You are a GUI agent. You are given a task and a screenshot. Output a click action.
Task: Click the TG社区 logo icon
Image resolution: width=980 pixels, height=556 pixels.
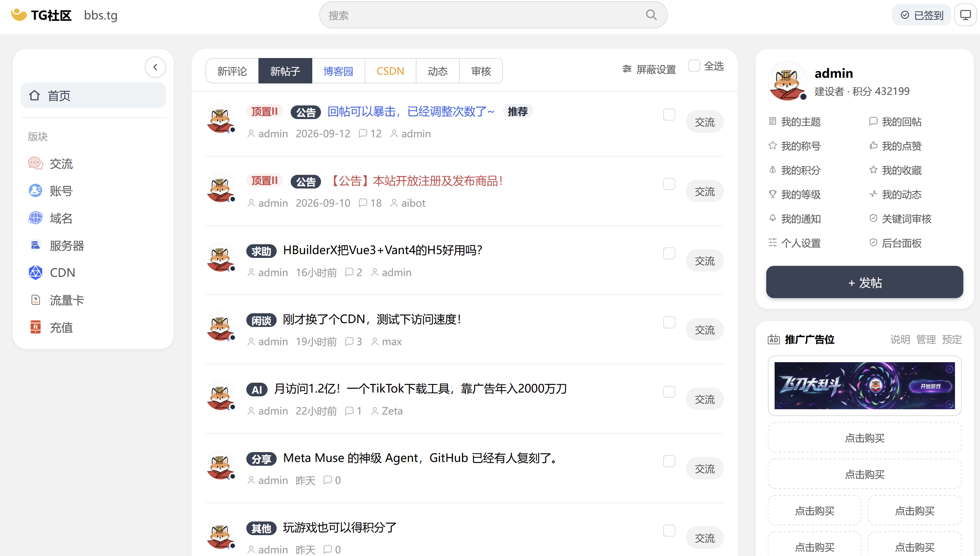tap(19, 15)
